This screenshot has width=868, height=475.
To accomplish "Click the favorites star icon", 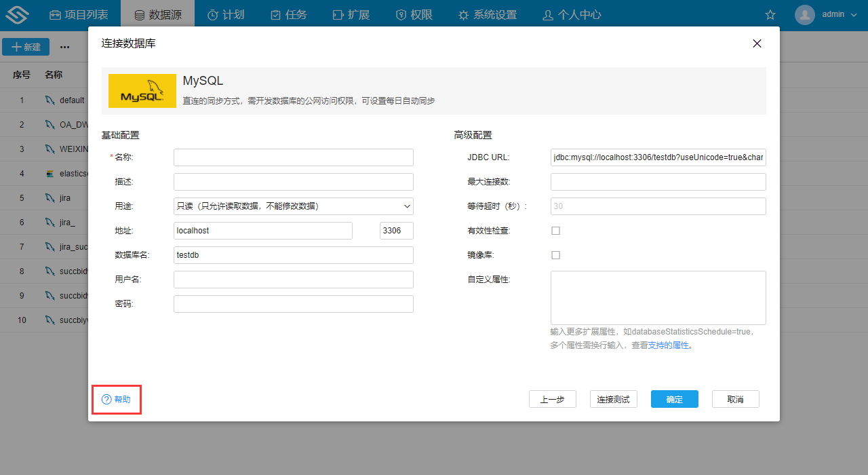I will (x=770, y=15).
